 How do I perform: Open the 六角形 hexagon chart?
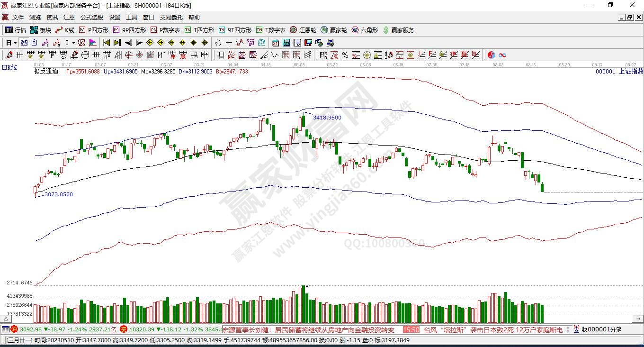click(364, 30)
